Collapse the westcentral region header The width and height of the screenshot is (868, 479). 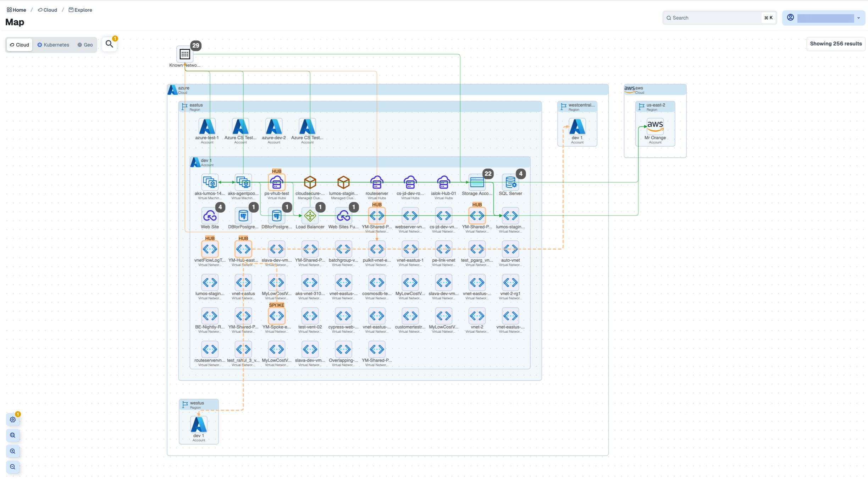click(577, 107)
